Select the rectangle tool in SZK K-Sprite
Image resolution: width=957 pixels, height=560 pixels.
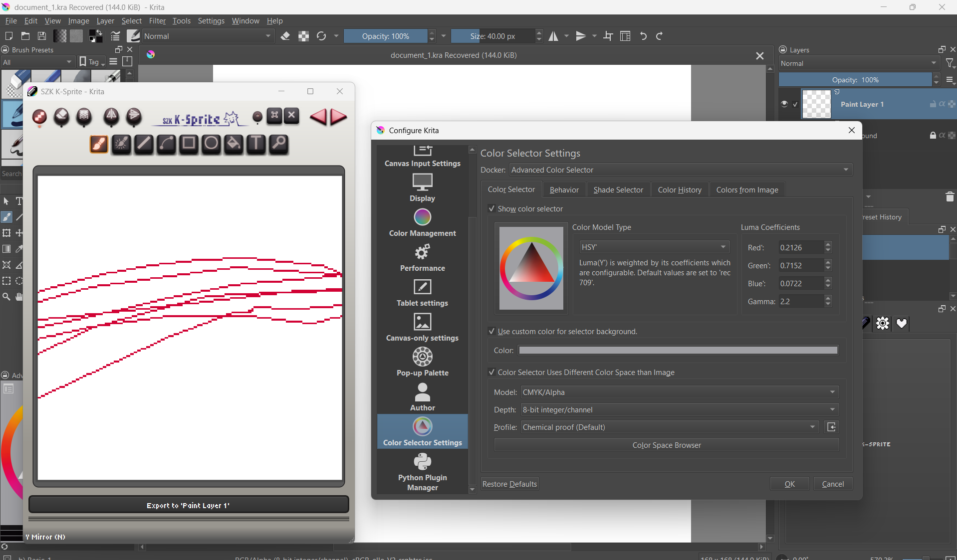(x=189, y=144)
